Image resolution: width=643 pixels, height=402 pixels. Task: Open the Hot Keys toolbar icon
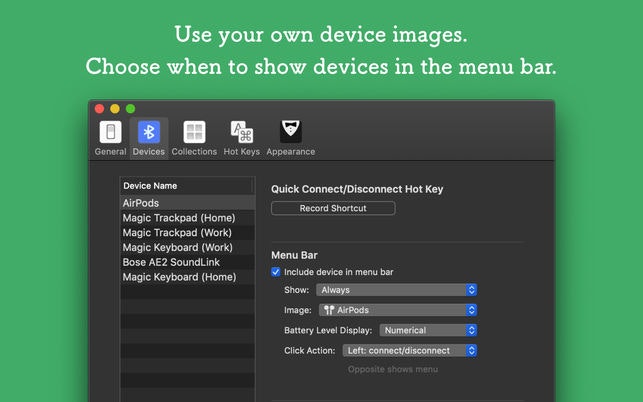tap(242, 132)
